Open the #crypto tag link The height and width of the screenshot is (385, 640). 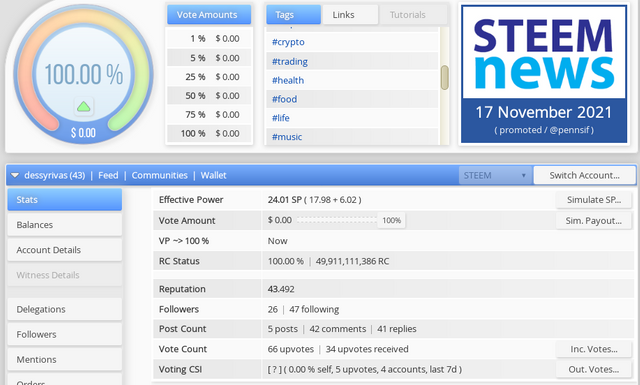click(288, 42)
